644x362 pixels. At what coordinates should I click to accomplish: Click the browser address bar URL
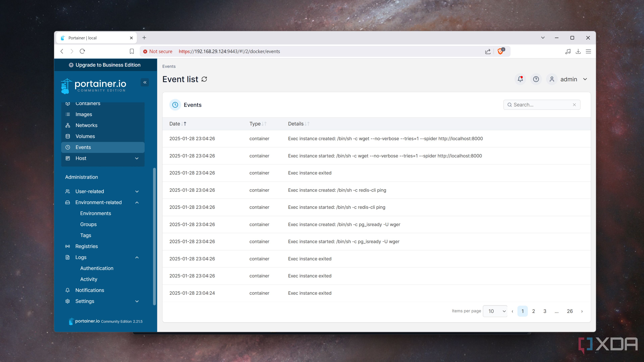click(x=229, y=51)
